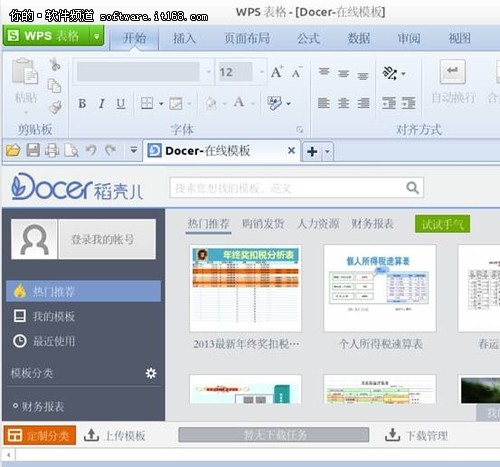Click the Print icon in quick toolbar

52,151
